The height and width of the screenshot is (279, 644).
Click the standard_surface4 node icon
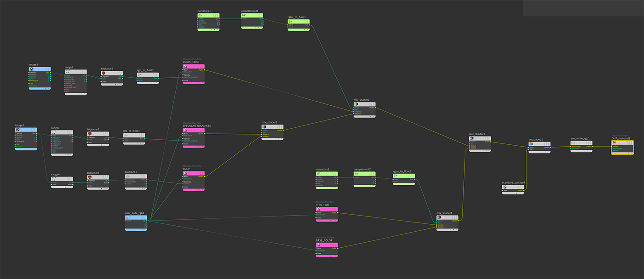(505, 187)
